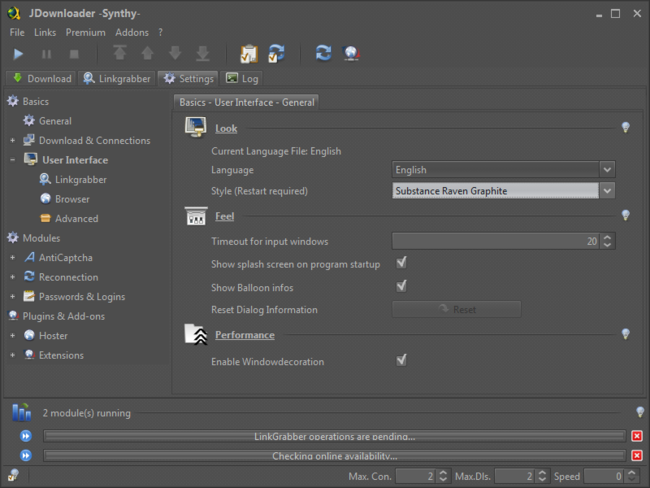The image size is (650, 488).
Task: Open the Links menu
Action: (45, 32)
